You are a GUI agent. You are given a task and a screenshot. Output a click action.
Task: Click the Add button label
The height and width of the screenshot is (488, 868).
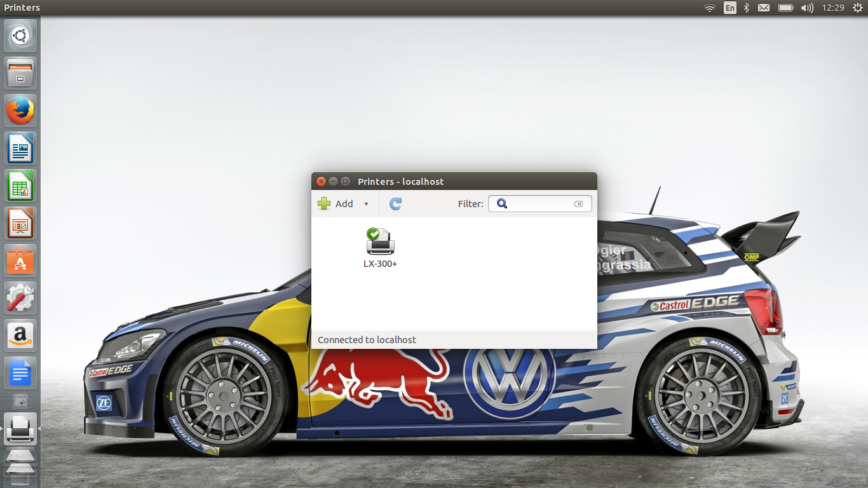344,204
